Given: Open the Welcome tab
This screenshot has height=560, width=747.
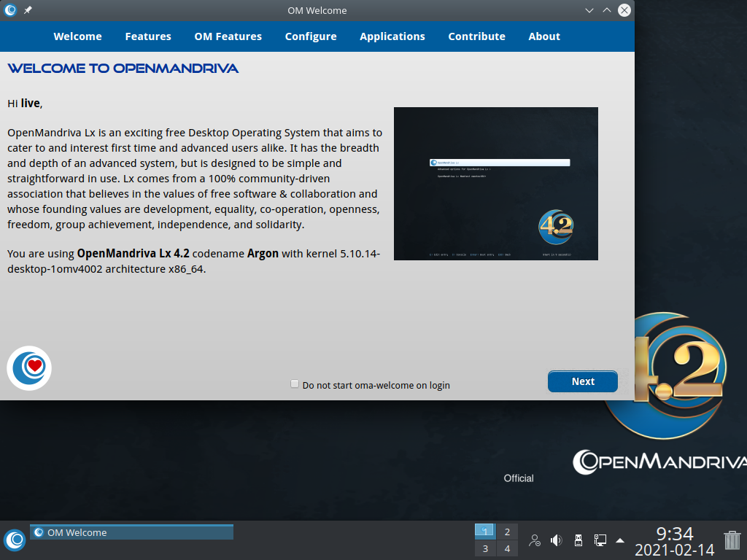Looking at the screenshot, I should click(x=77, y=36).
